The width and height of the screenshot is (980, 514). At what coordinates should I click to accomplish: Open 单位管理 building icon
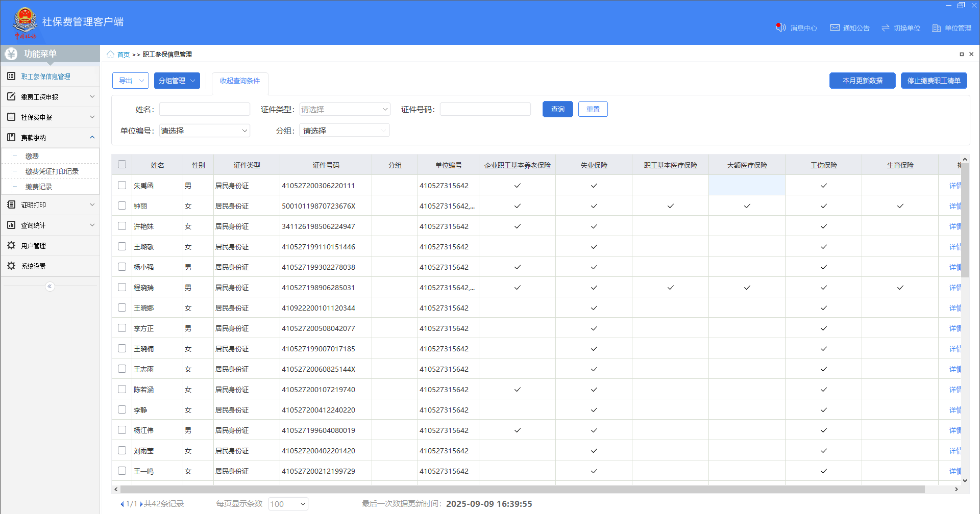[937, 28]
